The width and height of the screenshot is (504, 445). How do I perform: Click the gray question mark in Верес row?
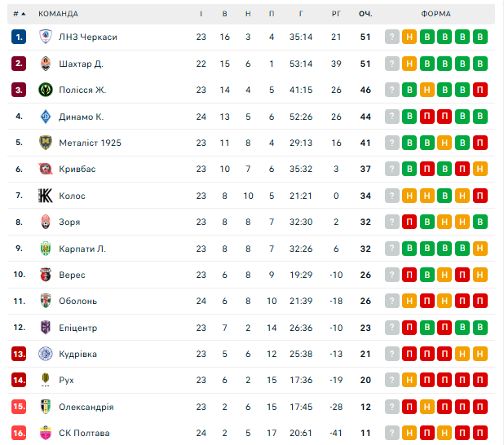392,275
